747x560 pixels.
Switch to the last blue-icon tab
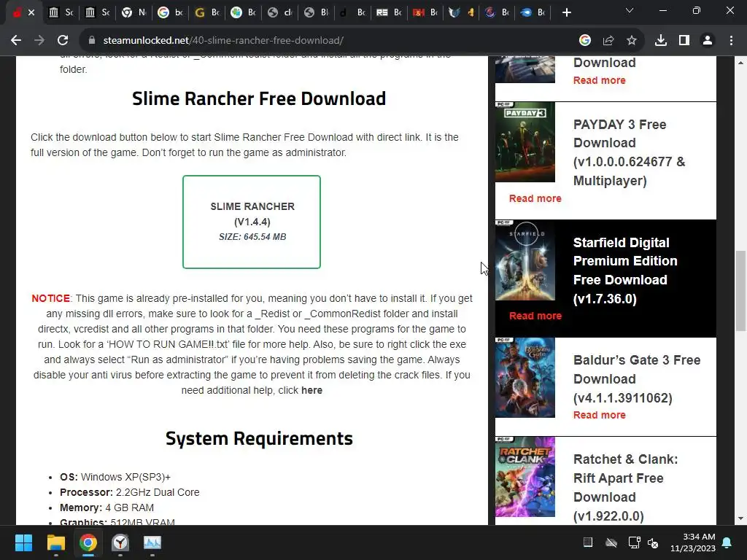point(533,12)
